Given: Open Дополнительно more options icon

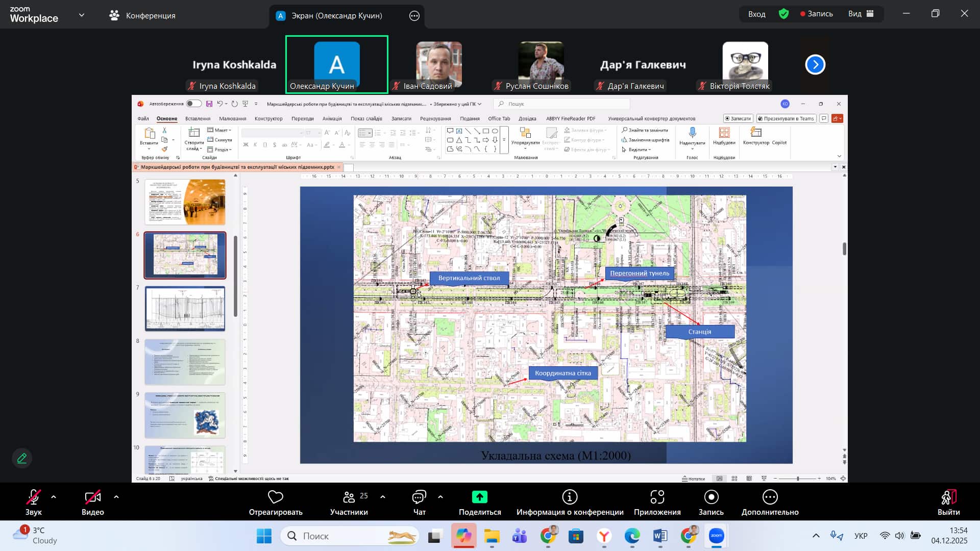Looking at the screenshot, I should click(x=770, y=497).
